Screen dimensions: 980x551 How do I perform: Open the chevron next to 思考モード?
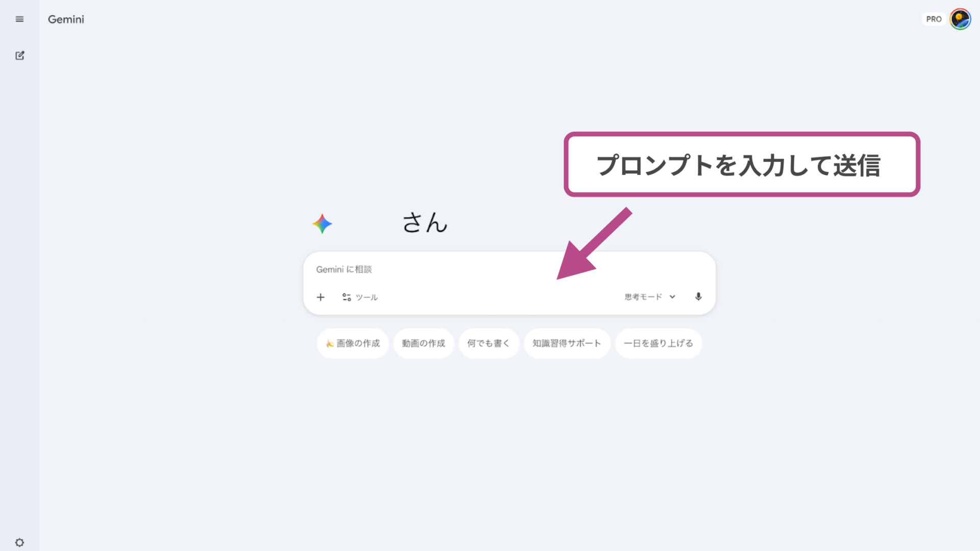672,296
